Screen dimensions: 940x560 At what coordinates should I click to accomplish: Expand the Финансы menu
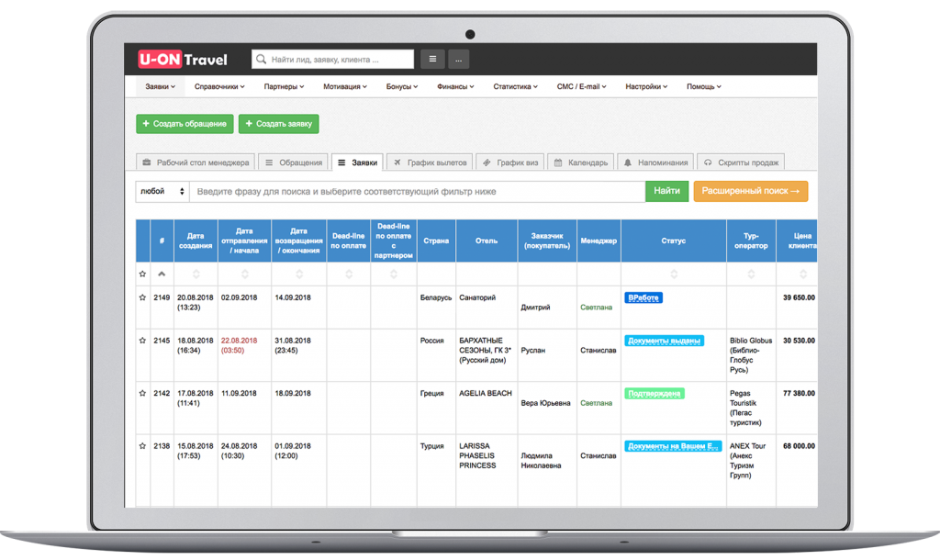pyautogui.click(x=455, y=87)
